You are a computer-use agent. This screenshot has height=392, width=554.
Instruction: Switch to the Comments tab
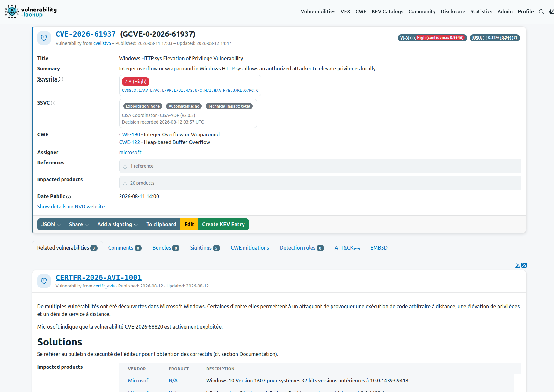(125, 248)
